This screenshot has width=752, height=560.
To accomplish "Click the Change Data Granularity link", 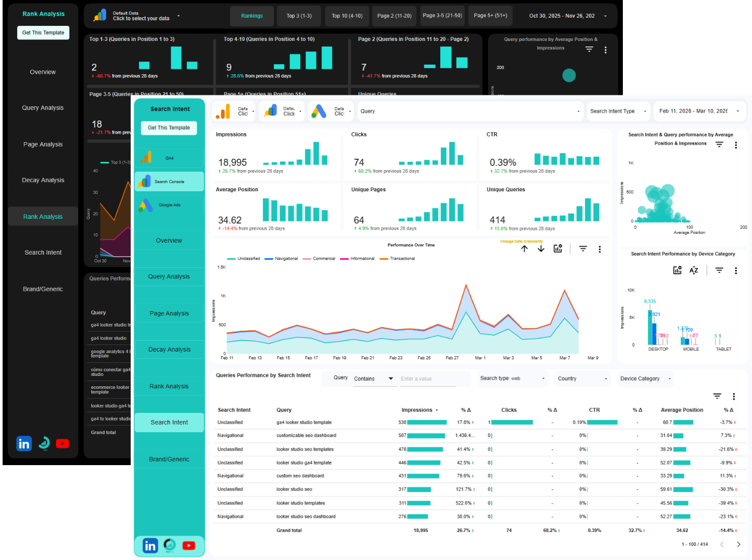I will pos(520,241).
